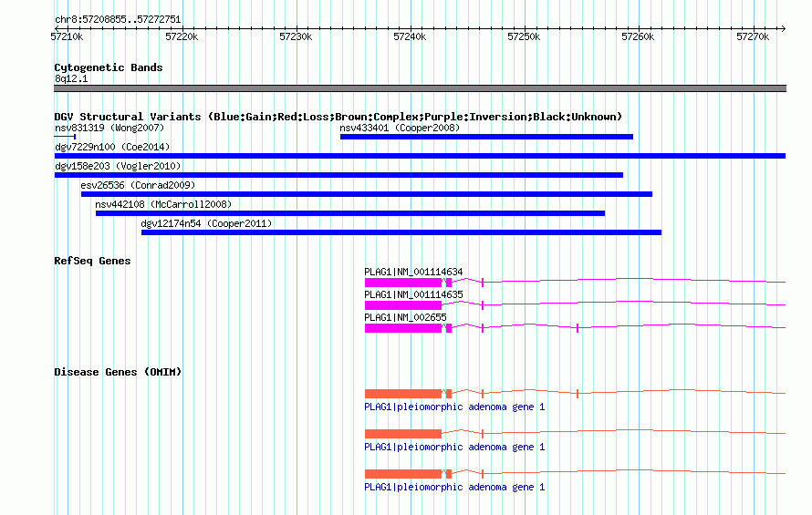Click the dgv12174n54 blue gain bar
The height and width of the screenshot is (515, 812).
click(x=401, y=232)
